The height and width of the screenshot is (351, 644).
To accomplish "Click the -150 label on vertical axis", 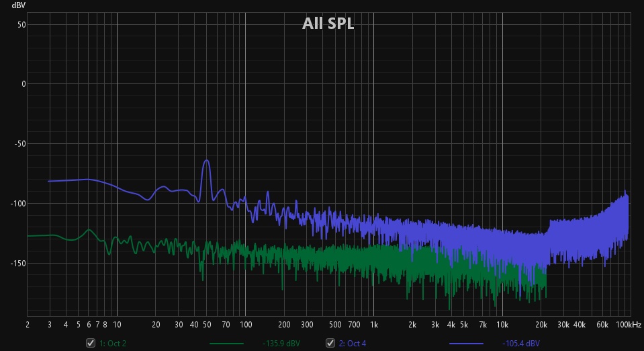I will (x=18, y=264).
